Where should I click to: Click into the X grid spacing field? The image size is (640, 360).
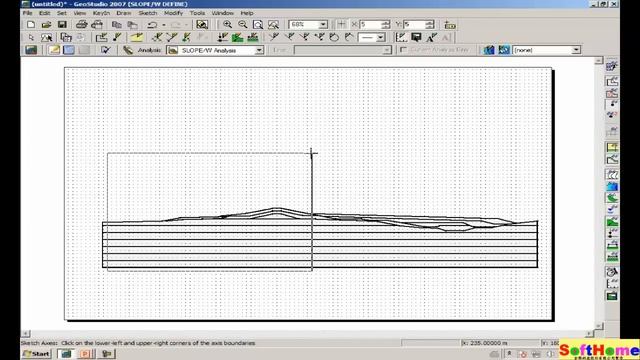pyautogui.click(x=370, y=24)
